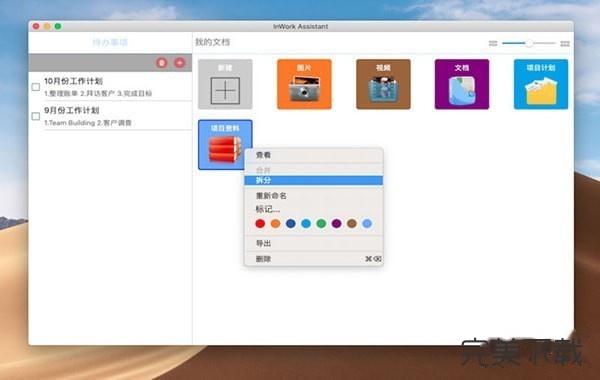This screenshot has height=380, width=600.
Task: Open the 新建 new folder tile
Action: [225, 84]
